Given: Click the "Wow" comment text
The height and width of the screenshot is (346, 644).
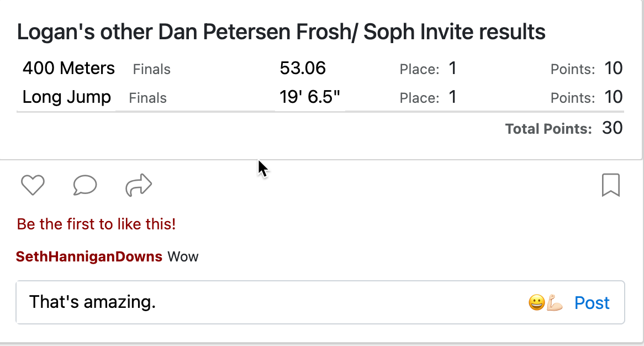Looking at the screenshot, I should pyautogui.click(x=183, y=257).
